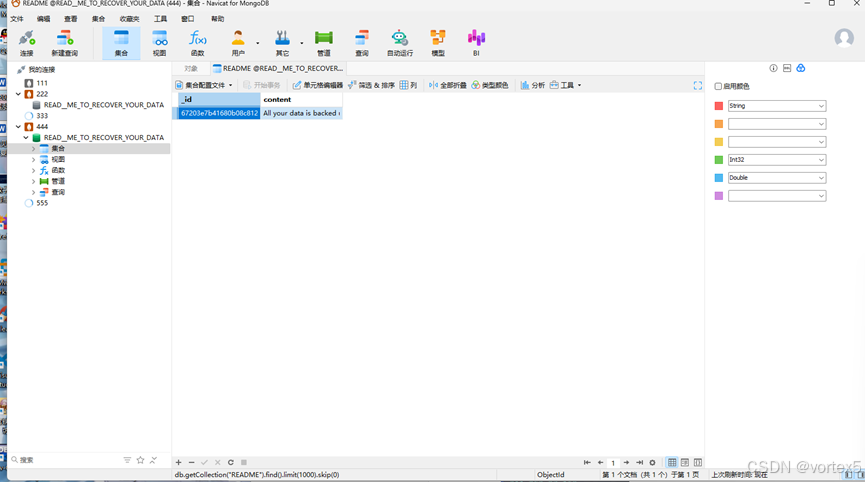Image resolution: width=865 pixels, height=482 pixels.
Task: Click the 新建查询 (New Query) toolbar icon
Action: (x=65, y=43)
